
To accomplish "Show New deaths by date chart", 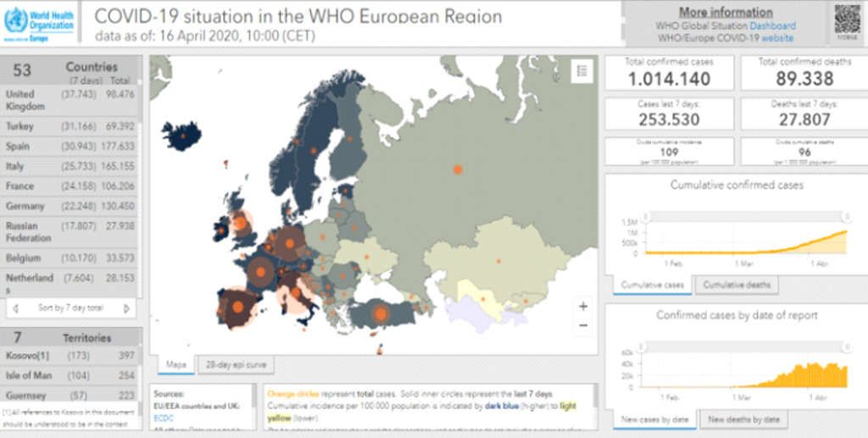I will tap(744, 419).
